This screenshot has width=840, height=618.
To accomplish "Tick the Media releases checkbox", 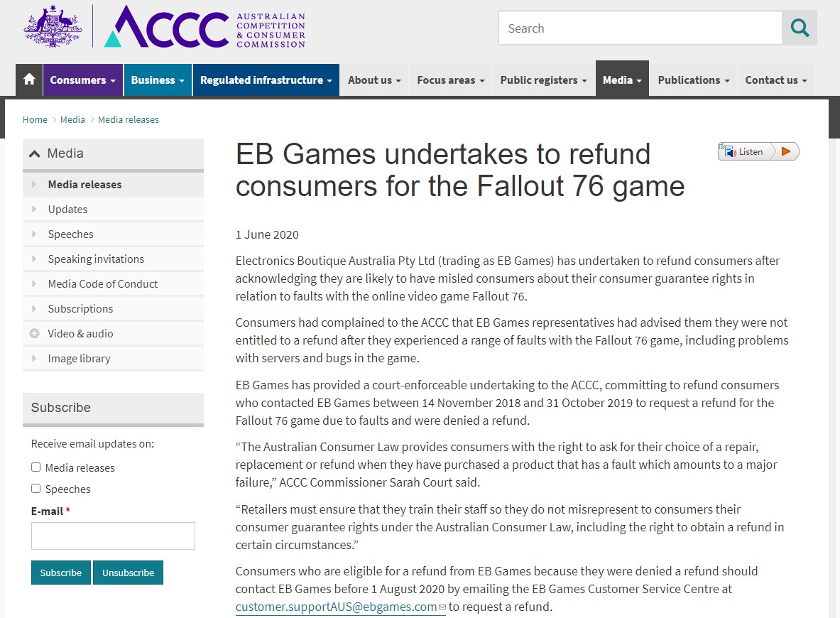I will click(x=36, y=467).
